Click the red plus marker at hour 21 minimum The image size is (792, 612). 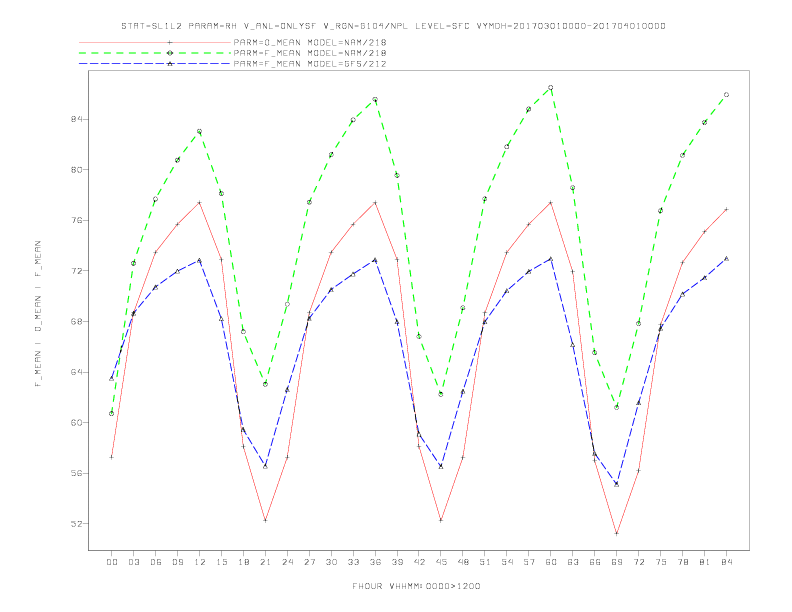click(265, 520)
